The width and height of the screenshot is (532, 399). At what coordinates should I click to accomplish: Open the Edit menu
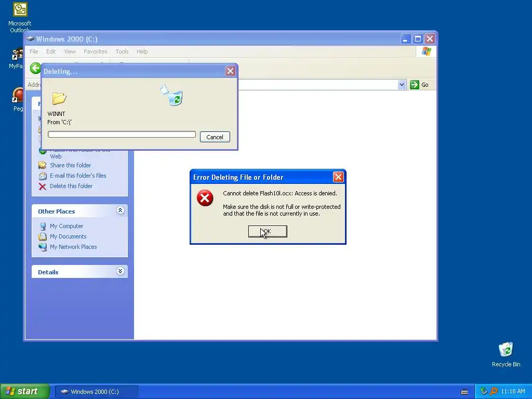[51, 51]
